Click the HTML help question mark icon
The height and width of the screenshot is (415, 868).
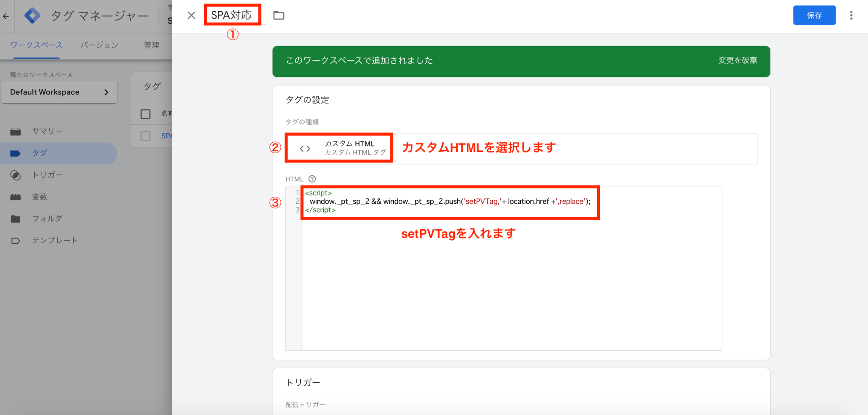312,179
